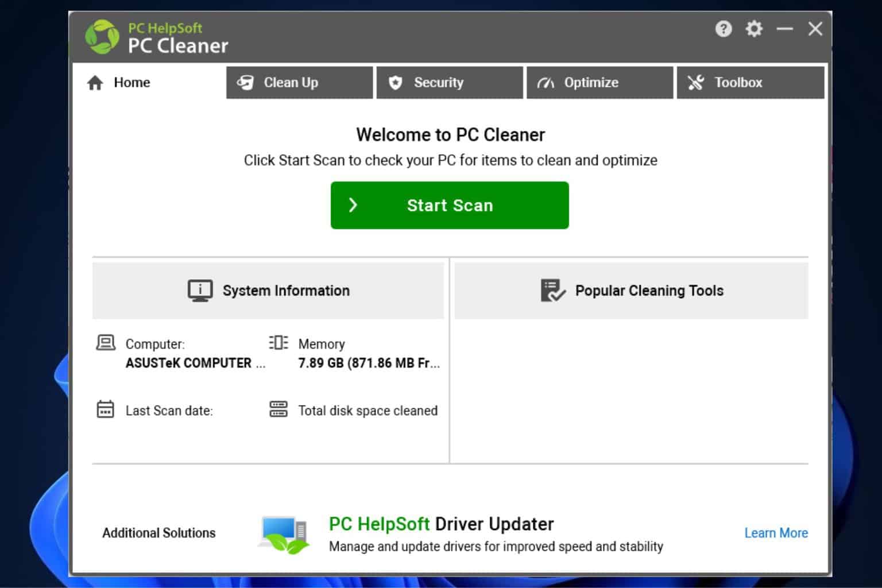882x588 pixels.
Task: Minimize the PC Cleaner window
Action: click(x=784, y=29)
